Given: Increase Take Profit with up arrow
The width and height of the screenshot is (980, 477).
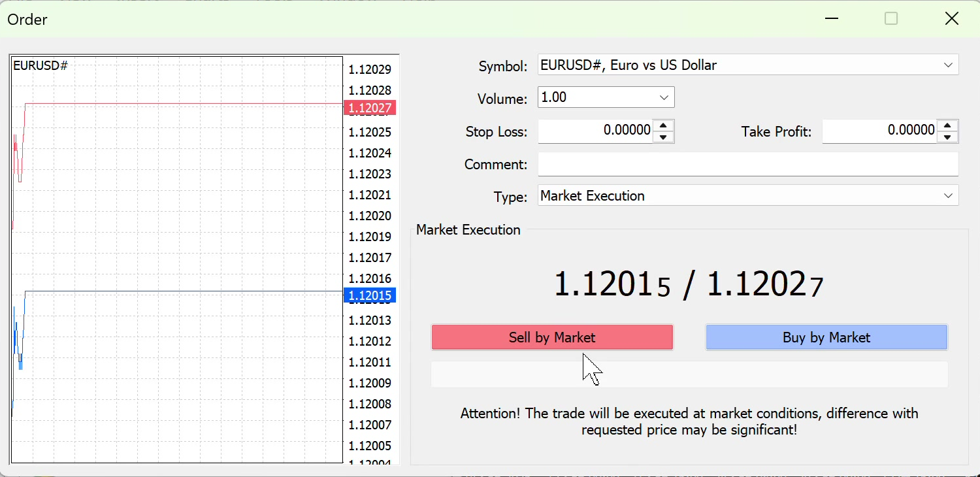Looking at the screenshot, I should (947, 125).
